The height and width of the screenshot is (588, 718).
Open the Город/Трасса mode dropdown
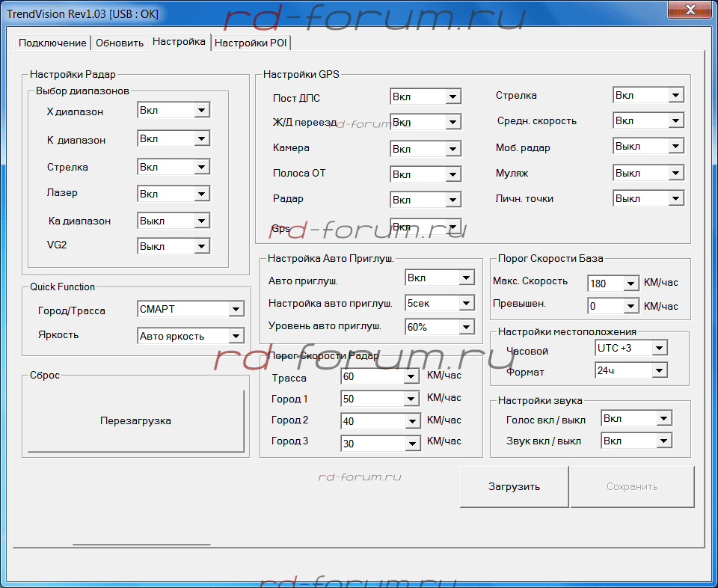[x=191, y=309]
